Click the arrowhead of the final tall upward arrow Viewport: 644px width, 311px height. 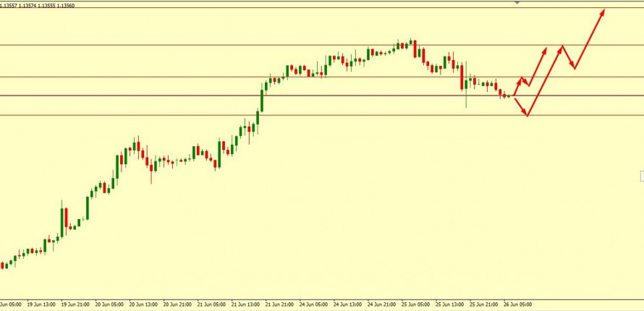(602, 12)
